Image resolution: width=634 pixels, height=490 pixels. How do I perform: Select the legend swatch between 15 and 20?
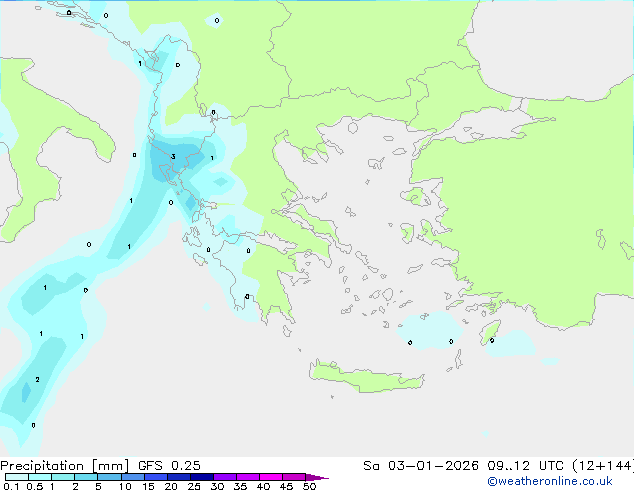156,477
